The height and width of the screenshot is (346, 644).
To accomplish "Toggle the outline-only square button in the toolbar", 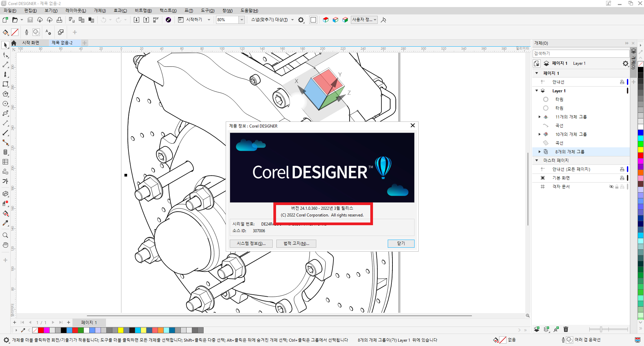I will click(x=313, y=20).
